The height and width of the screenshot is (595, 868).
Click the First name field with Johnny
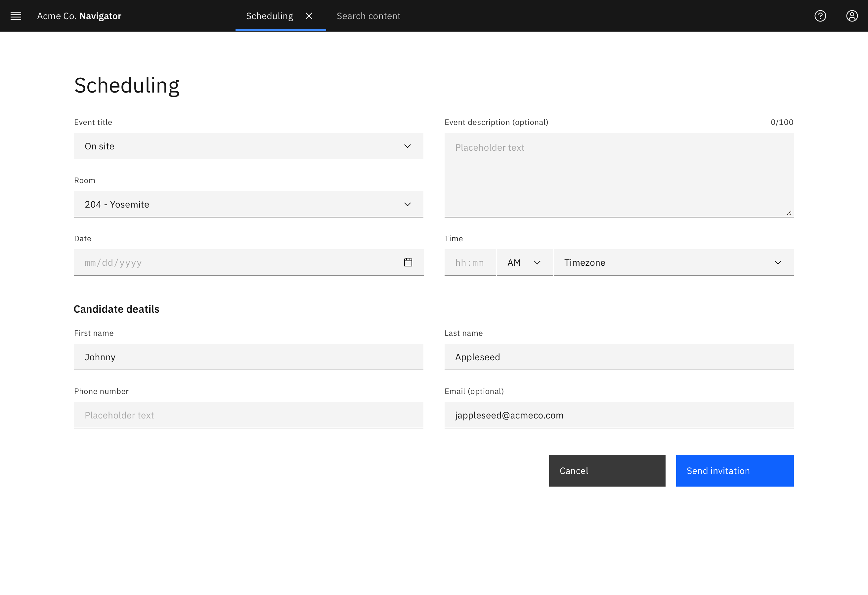coord(248,357)
